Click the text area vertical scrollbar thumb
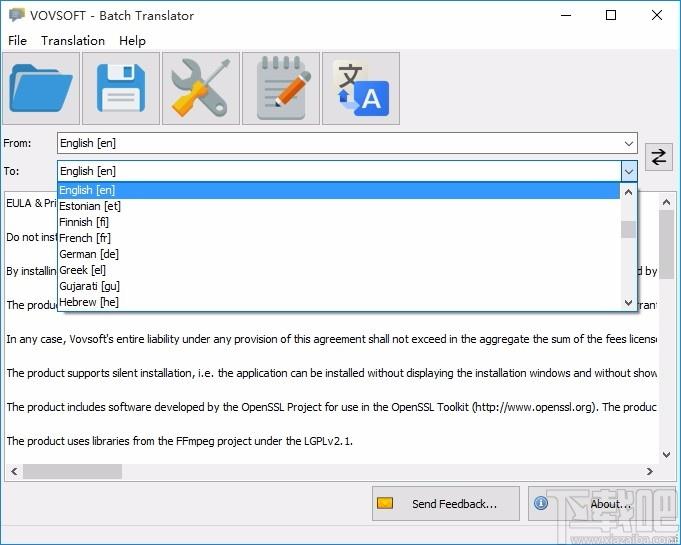 click(x=666, y=244)
